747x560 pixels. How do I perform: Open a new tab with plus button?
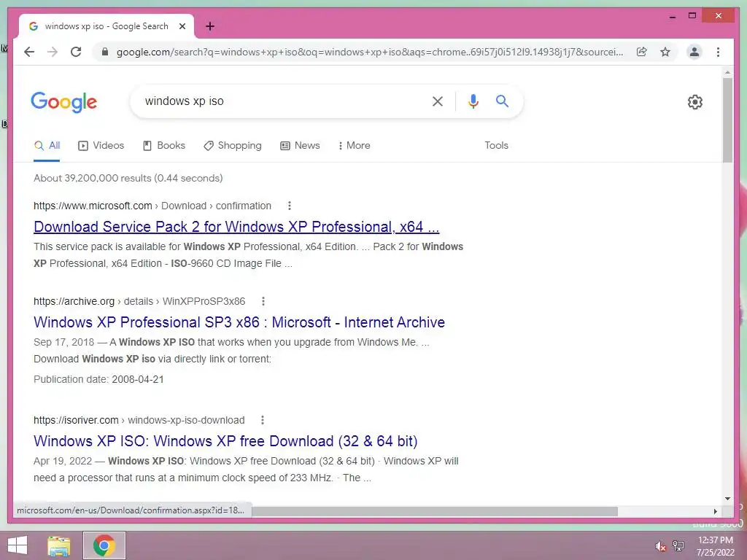tap(209, 26)
